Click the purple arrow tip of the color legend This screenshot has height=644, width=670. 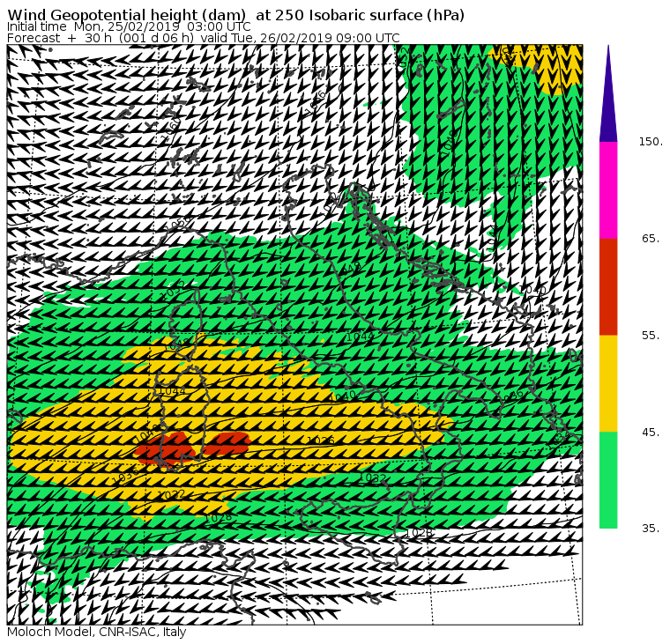coord(608,94)
